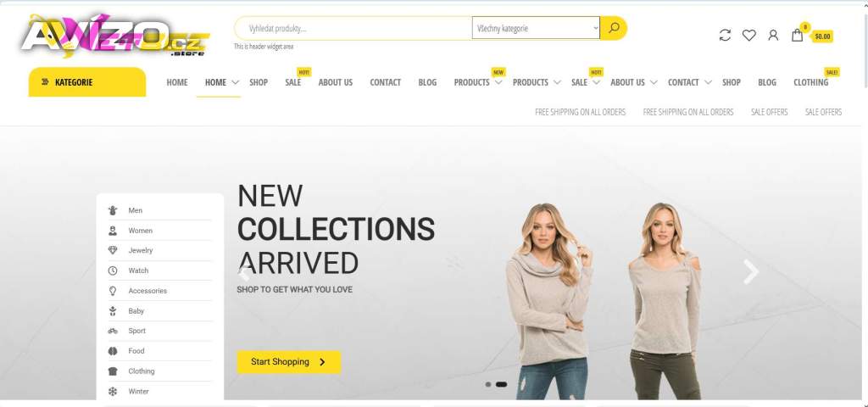
Task: Open the compare refresh arrows icon
Action: coord(725,36)
